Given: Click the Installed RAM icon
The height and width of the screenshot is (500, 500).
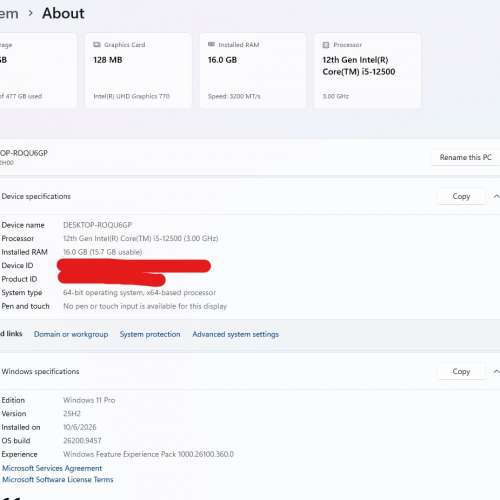Looking at the screenshot, I should coord(211,44).
